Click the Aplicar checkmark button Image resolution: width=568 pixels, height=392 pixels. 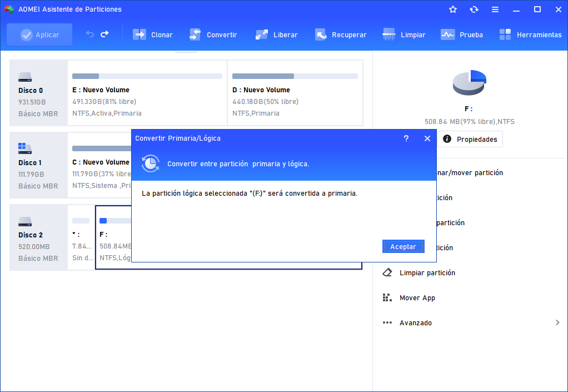tap(39, 35)
